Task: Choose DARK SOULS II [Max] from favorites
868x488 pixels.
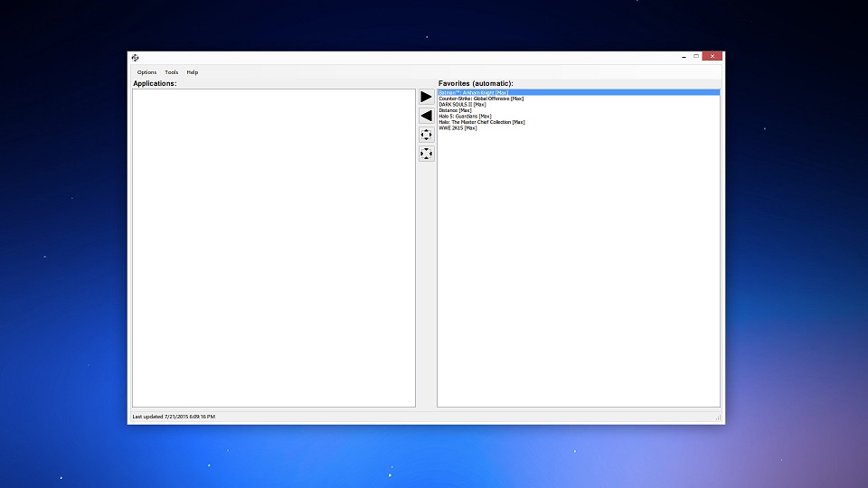Action: tap(462, 104)
